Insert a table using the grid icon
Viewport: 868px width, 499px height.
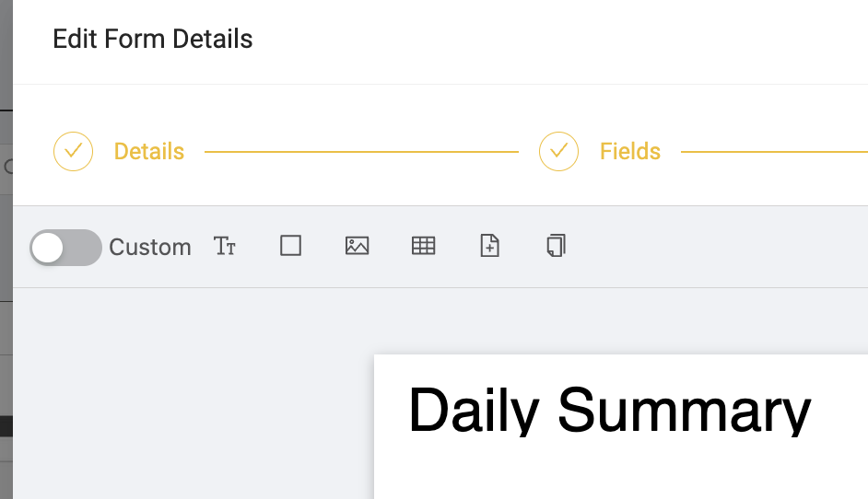click(424, 246)
